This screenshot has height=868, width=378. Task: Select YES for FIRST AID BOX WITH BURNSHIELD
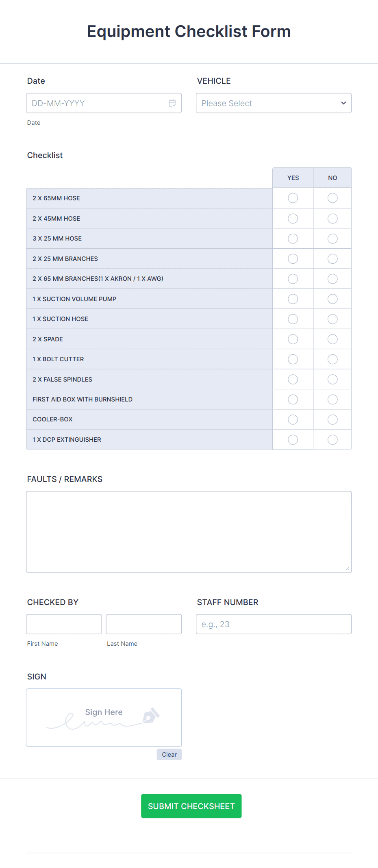click(293, 399)
